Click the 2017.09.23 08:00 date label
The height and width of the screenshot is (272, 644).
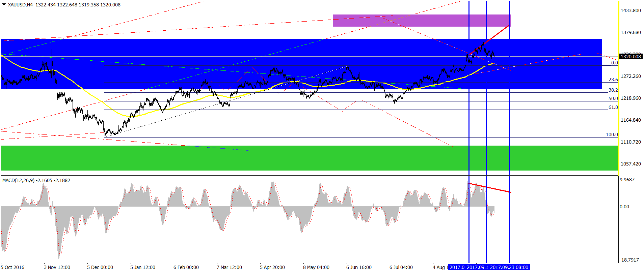tap(509, 267)
